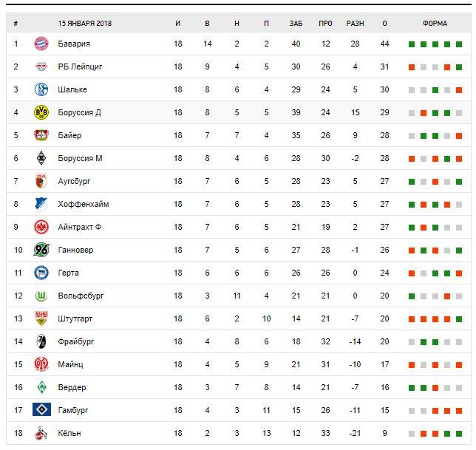The height and width of the screenshot is (450, 476).
Task: Click the Hamburg diamond flag logo
Action: (41, 411)
